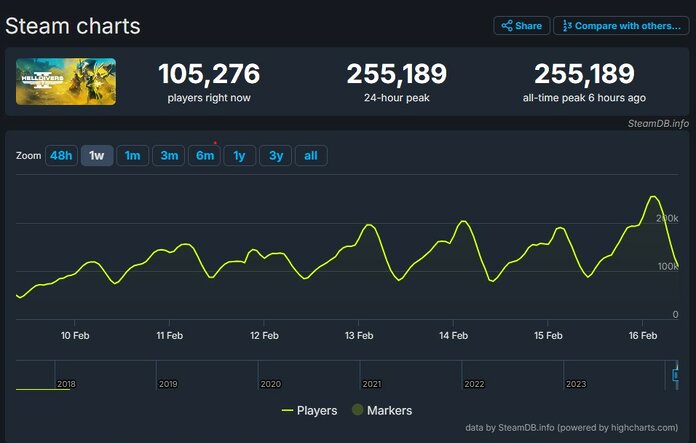Open Compare with others

point(620,26)
